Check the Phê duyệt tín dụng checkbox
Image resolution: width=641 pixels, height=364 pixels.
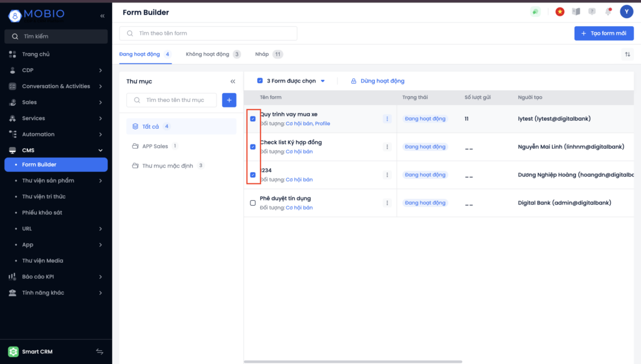(253, 203)
